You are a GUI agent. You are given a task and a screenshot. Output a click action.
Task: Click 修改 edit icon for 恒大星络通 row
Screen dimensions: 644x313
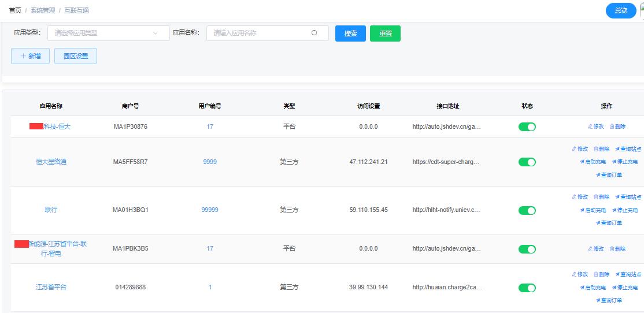click(x=574, y=149)
